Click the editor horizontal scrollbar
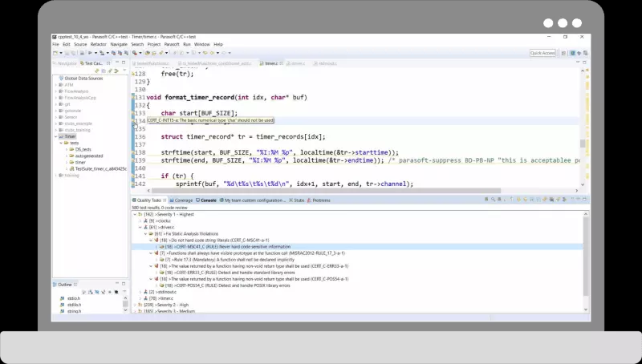 coord(327,191)
